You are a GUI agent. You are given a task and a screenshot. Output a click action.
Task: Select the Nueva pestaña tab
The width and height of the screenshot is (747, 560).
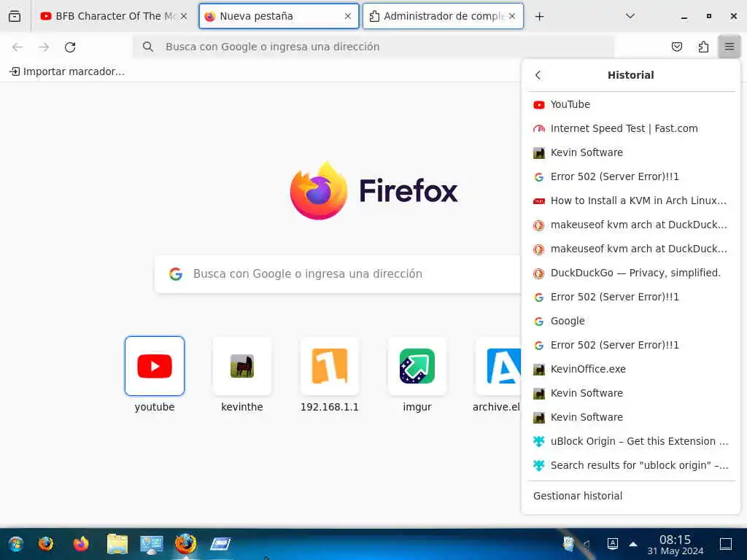pos(279,16)
